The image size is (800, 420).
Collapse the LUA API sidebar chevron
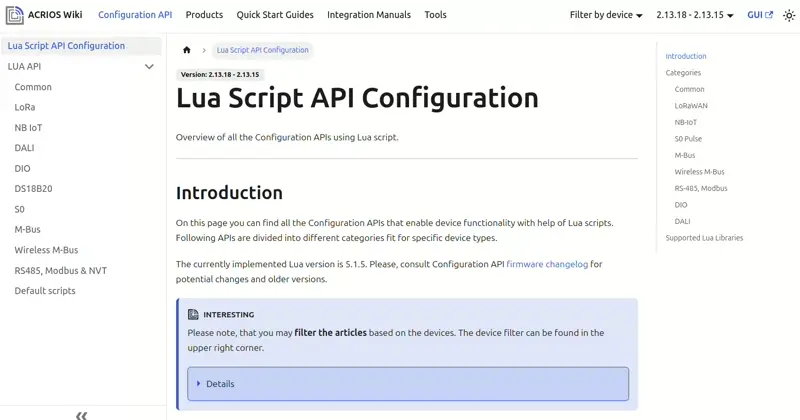[x=149, y=67]
